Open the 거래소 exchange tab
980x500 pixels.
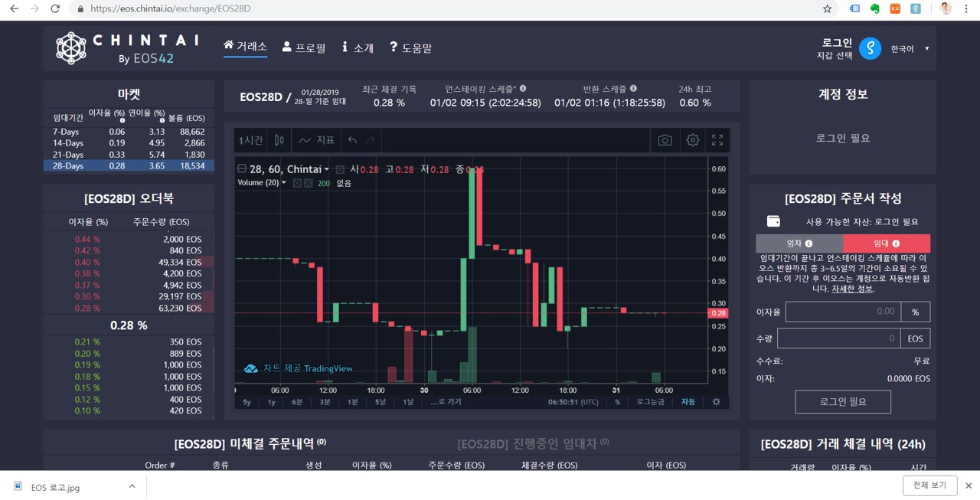(245, 47)
